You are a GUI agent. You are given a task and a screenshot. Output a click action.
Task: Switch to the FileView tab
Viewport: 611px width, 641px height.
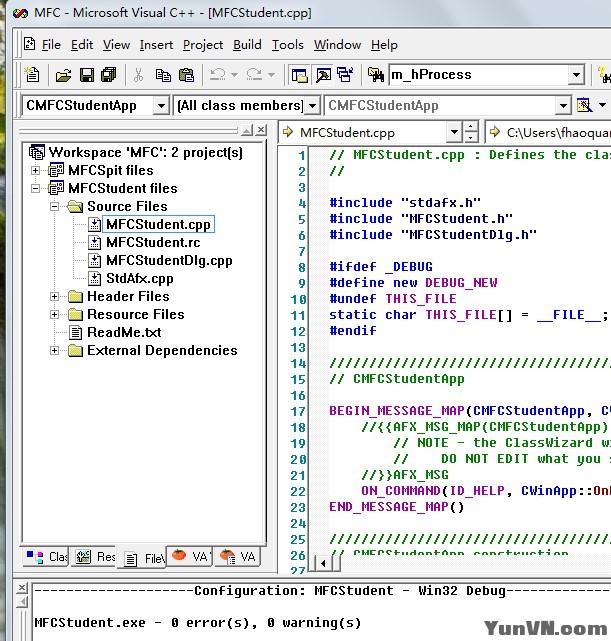[142, 558]
